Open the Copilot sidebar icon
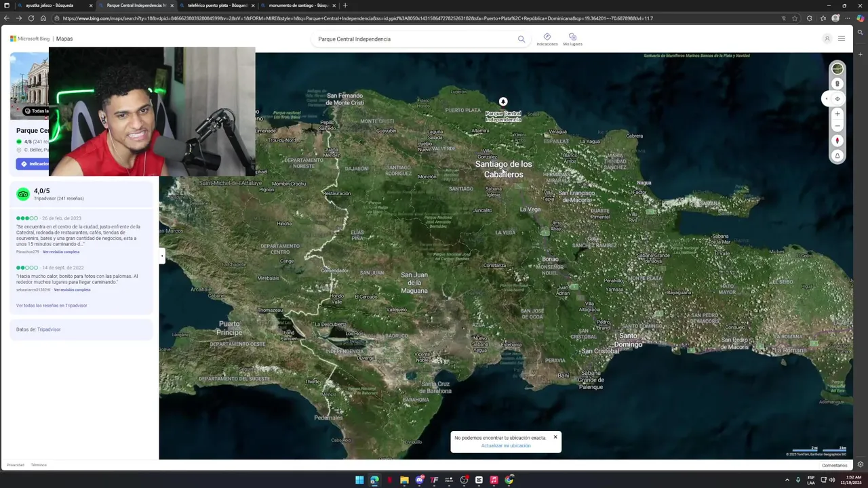 click(861, 18)
